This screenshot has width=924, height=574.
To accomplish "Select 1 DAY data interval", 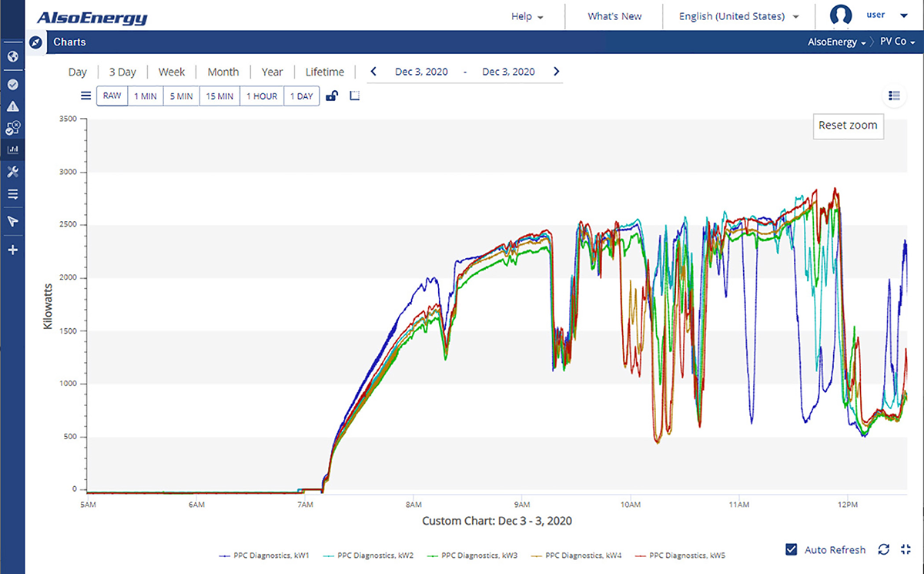I will pyautogui.click(x=301, y=96).
